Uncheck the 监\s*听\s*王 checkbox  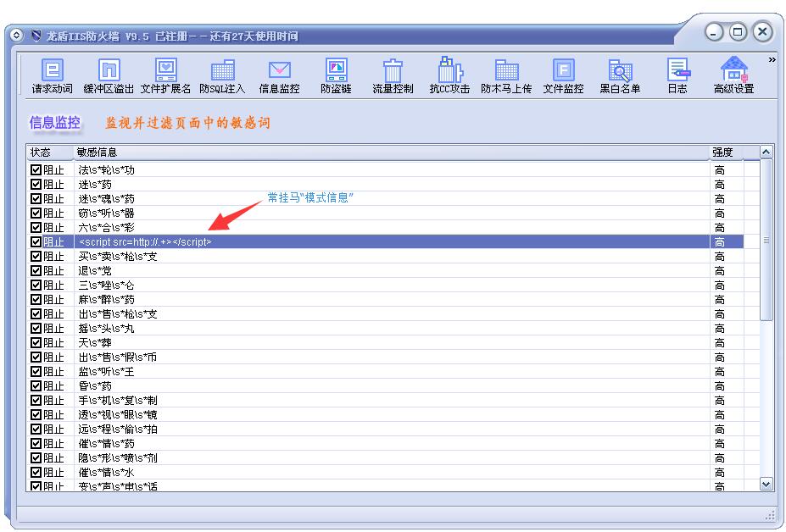pos(36,372)
